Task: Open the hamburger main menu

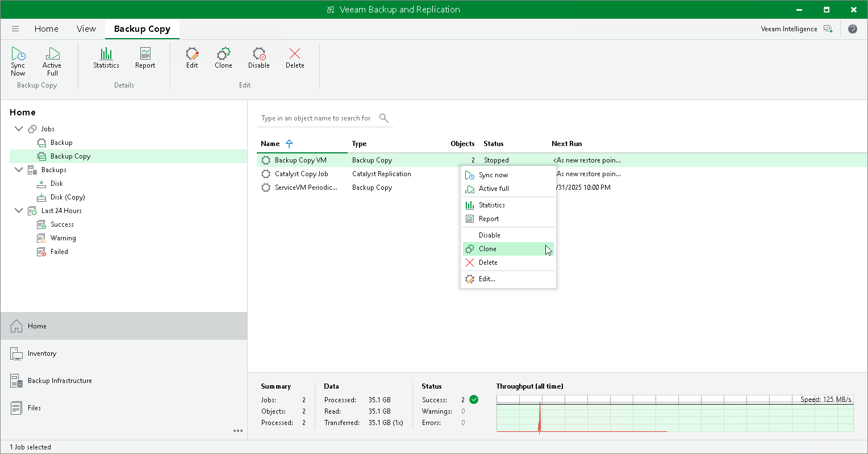Action: [x=15, y=29]
